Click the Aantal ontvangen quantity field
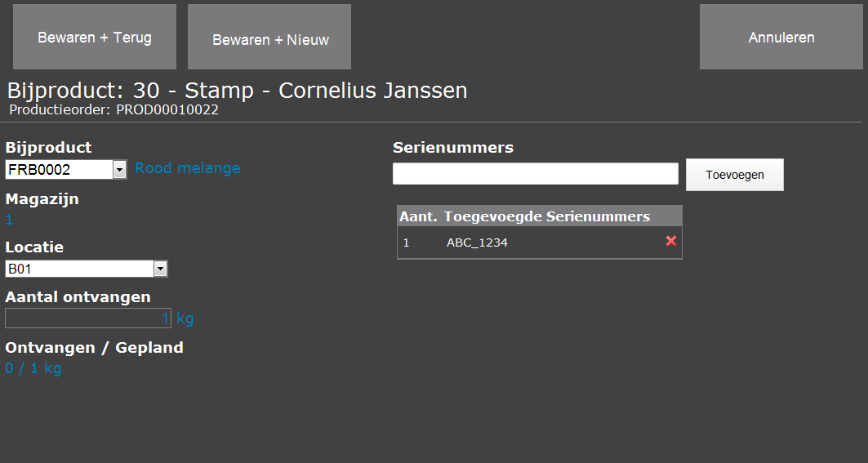868x463 pixels. coord(88,318)
